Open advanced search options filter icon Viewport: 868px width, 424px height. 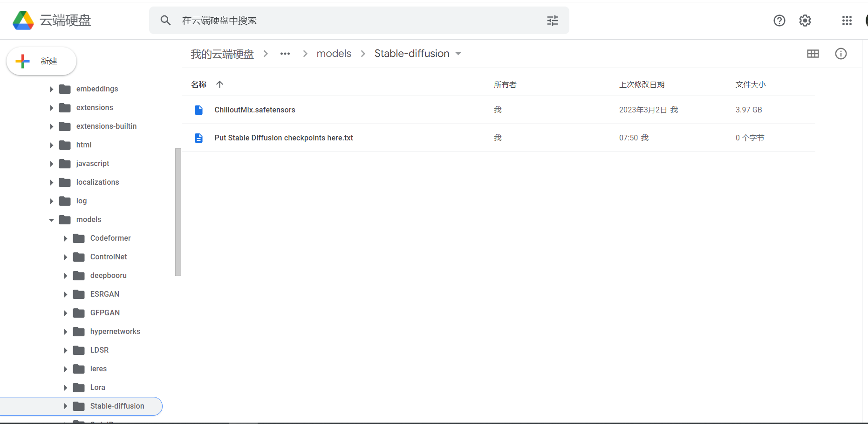(x=552, y=21)
